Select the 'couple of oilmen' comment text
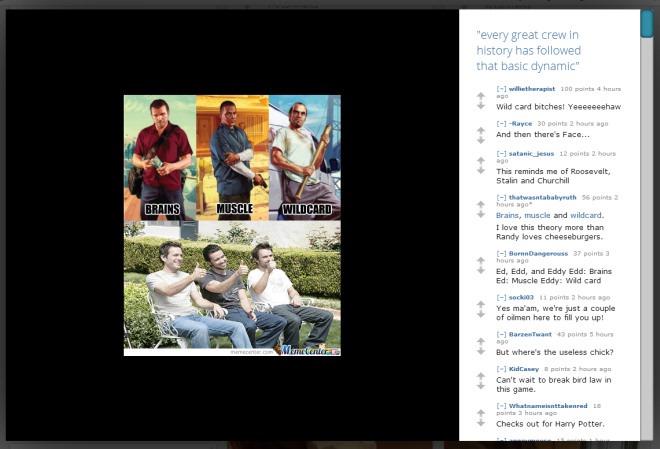Viewport: 660px width, 449px height. coord(556,313)
